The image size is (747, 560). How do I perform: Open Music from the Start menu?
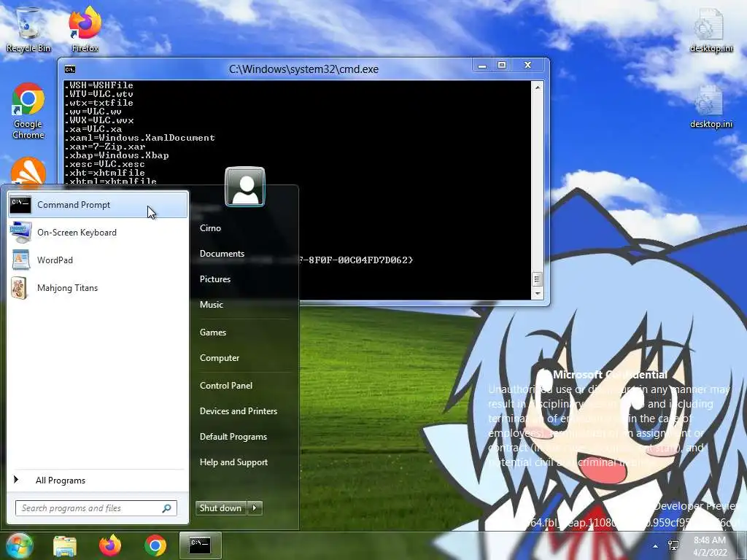[212, 305]
